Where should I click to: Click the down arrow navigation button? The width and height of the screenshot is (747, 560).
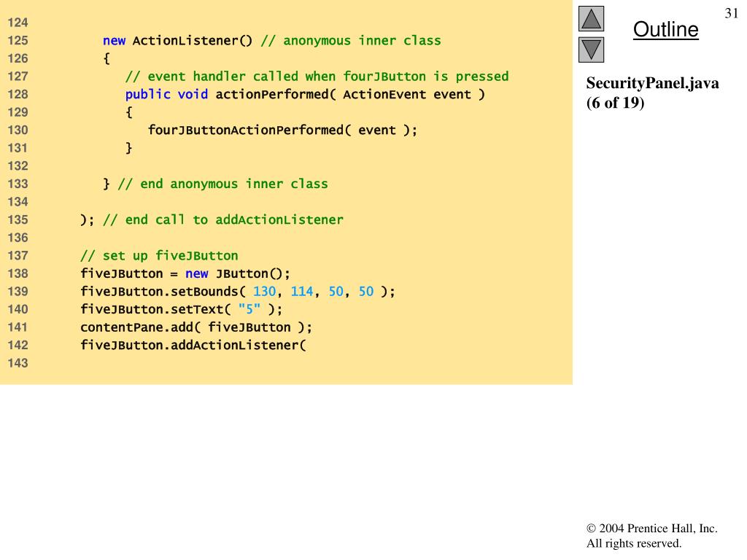[x=591, y=50]
